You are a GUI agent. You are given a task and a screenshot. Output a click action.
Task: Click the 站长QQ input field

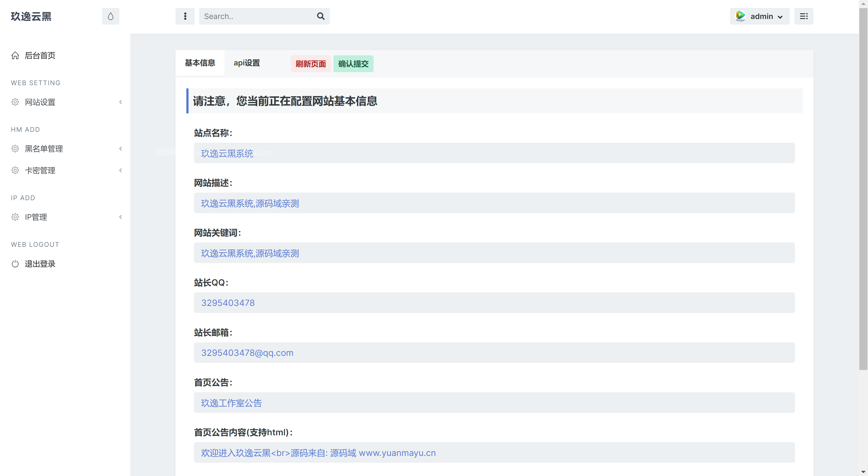(x=494, y=302)
